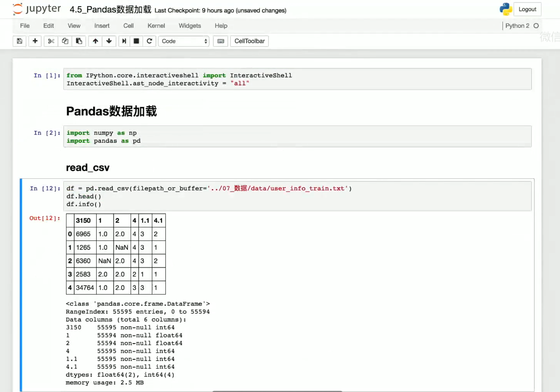560x392 pixels.
Task: Click the copy selected cells icon
Action: point(65,41)
